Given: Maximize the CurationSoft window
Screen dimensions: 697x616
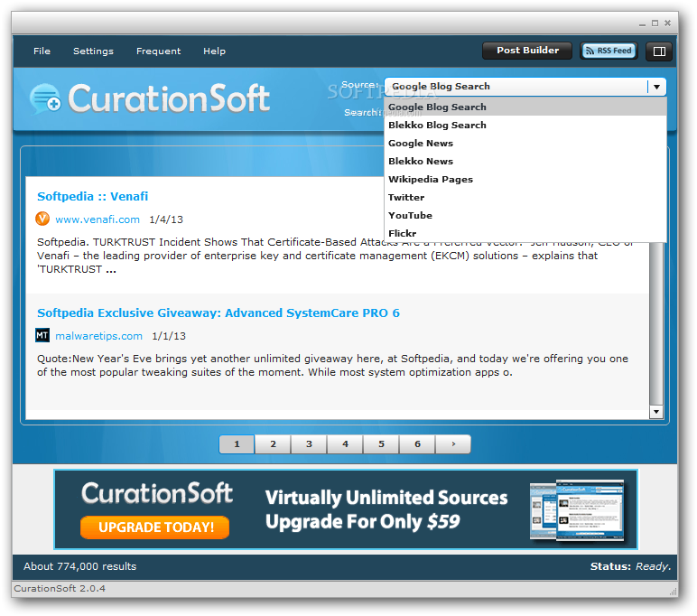Looking at the screenshot, I should pyautogui.click(x=655, y=23).
